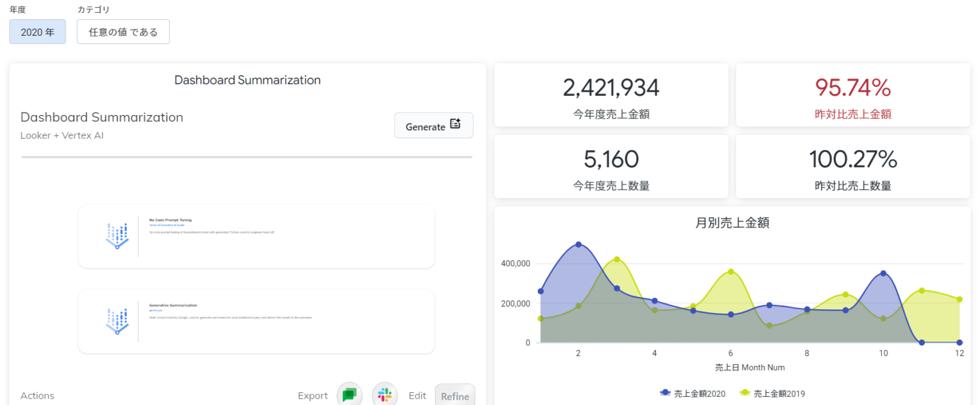Image resolution: width=980 pixels, height=405 pixels.
Task: Click the Generate button
Action: point(434,125)
